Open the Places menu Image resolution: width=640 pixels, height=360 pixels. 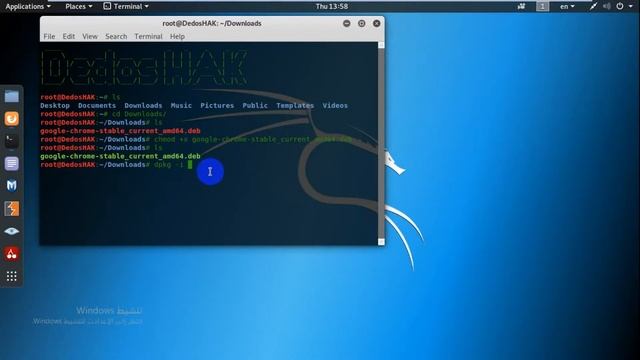pos(79,7)
